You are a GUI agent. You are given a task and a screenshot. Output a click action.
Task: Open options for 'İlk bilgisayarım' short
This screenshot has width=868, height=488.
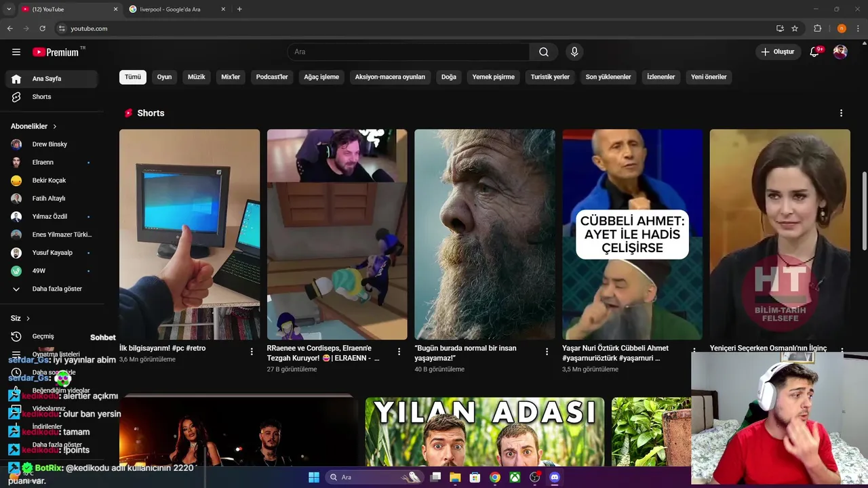click(x=252, y=352)
